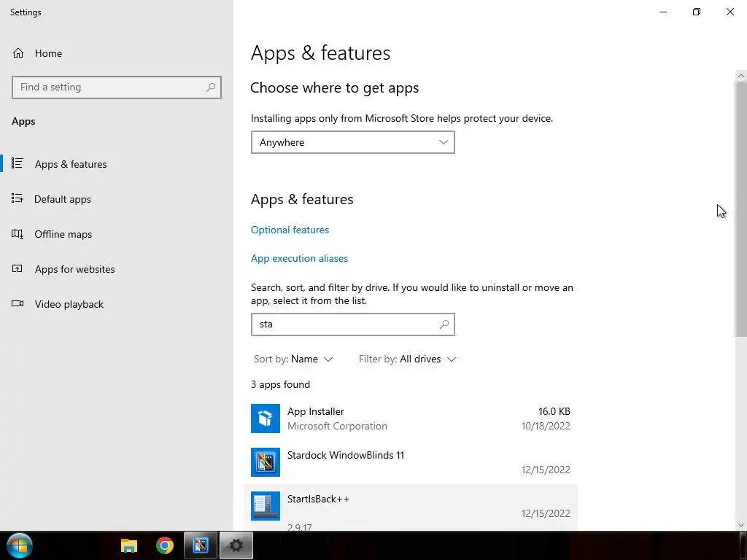Minimize the Settings window
747x560 pixels.
click(663, 12)
